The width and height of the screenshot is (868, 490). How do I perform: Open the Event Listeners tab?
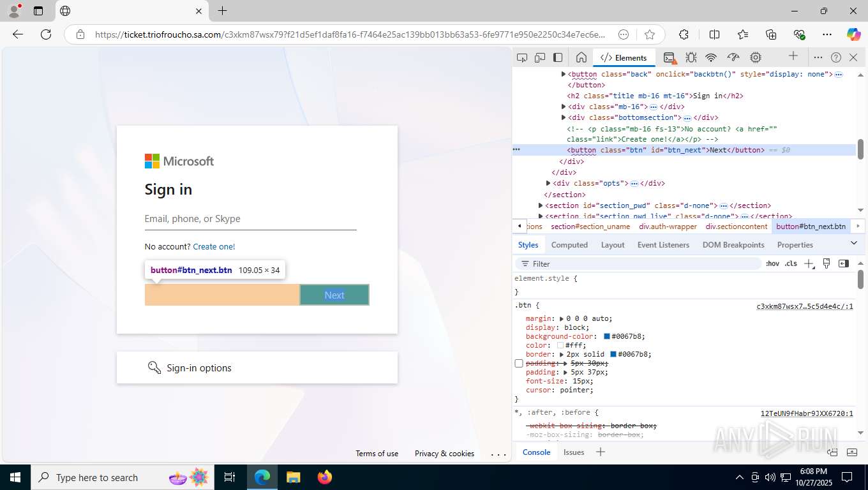click(663, 244)
